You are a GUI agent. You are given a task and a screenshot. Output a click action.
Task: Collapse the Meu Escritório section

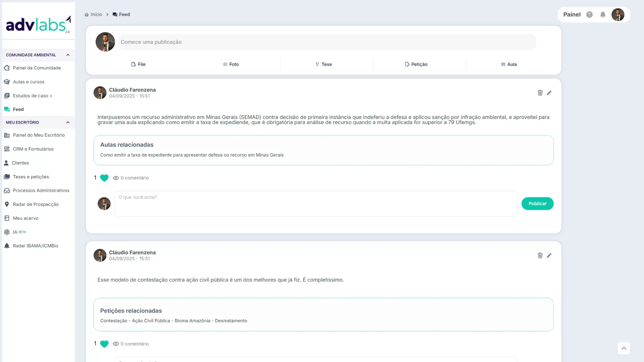[68, 122]
